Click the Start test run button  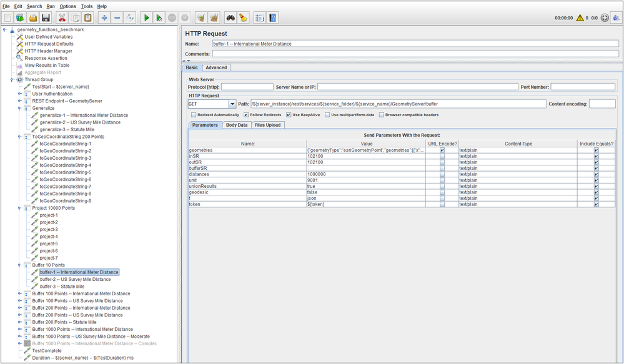click(x=146, y=18)
